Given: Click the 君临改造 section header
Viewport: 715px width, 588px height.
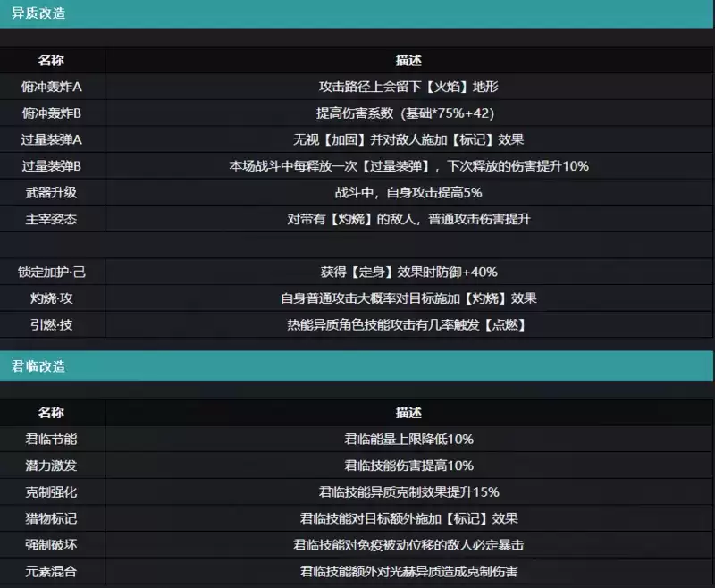Looking at the screenshot, I should click(38, 366).
